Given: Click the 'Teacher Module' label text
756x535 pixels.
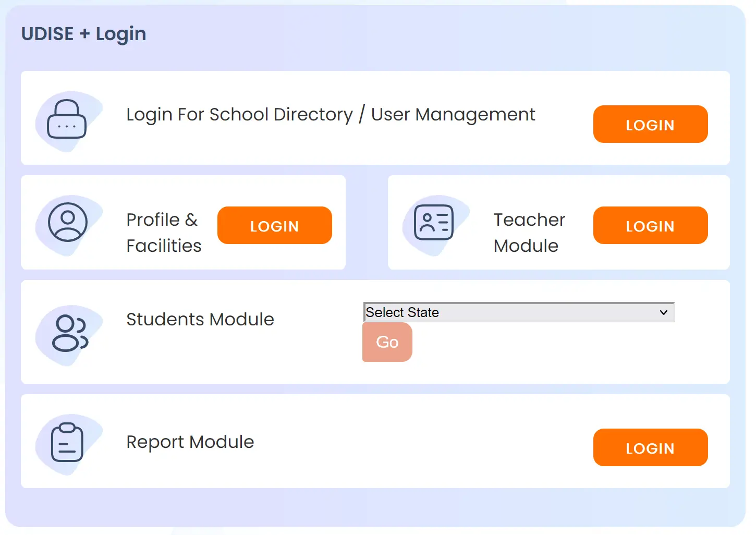Looking at the screenshot, I should [529, 233].
